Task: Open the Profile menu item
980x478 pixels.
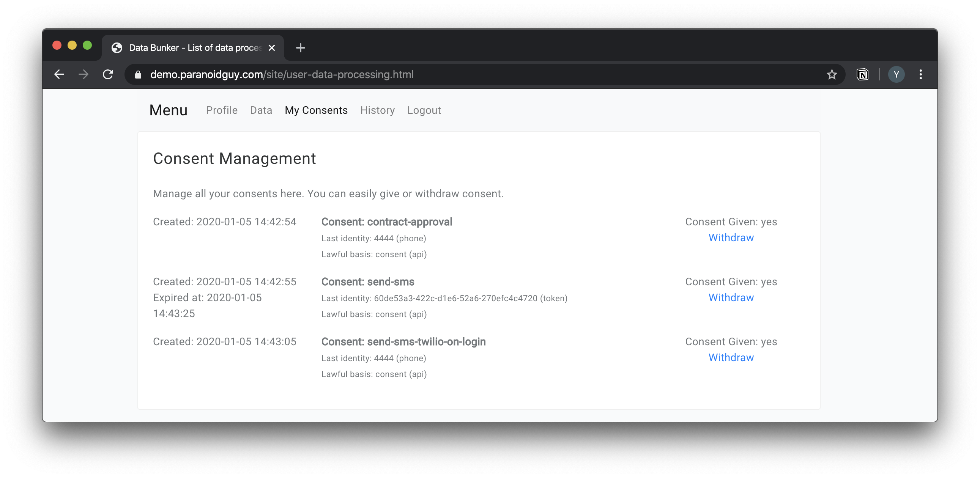Action: tap(221, 110)
